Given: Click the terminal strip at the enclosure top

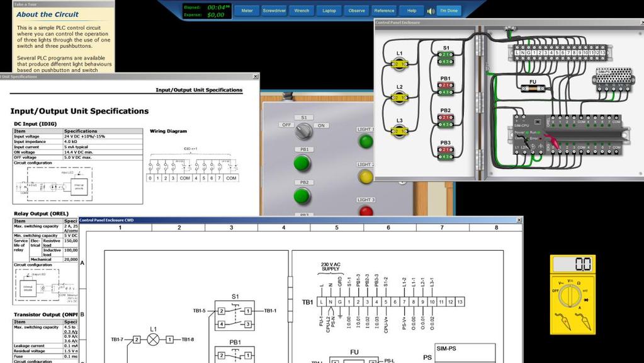Looking at the screenshot, I should pos(561,53).
